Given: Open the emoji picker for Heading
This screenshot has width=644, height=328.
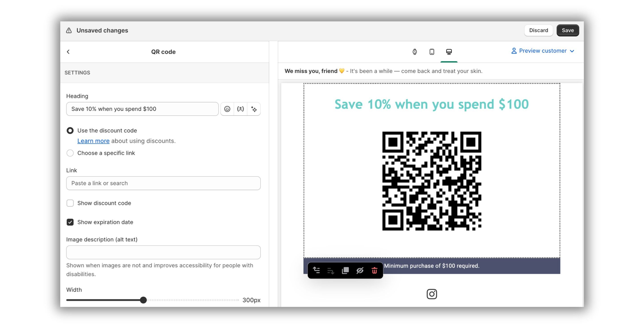Looking at the screenshot, I should (x=227, y=109).
